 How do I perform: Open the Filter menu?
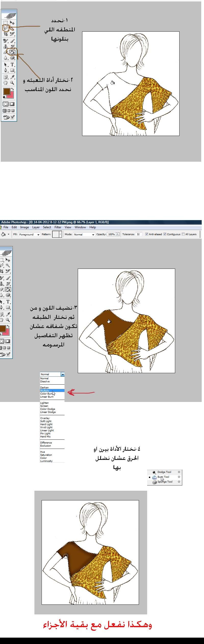click(x=58, y=227)
